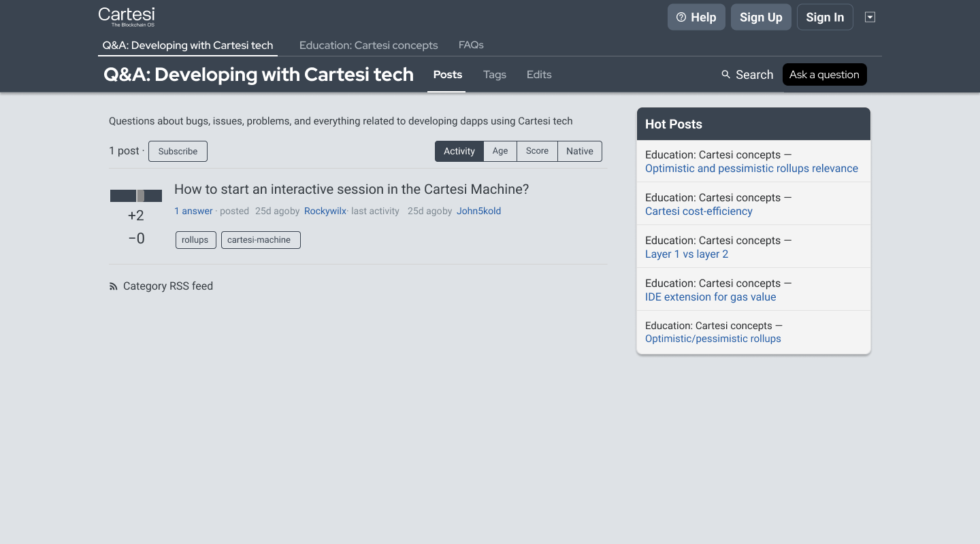Open the FAQs category
The image size is (980, 544).
click(x=471, y=45)
